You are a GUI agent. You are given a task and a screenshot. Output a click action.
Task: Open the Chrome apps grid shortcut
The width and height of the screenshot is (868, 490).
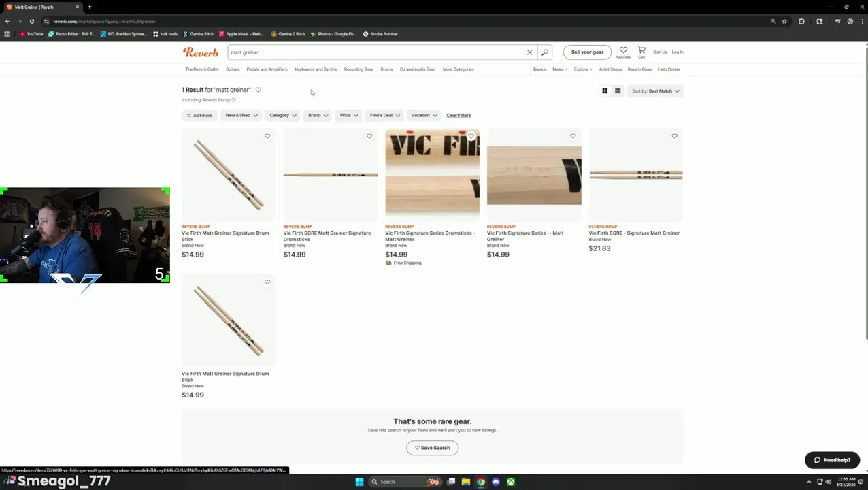tap(7, 34)
